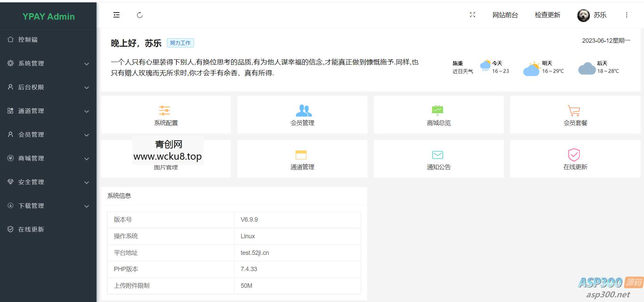Open 安全管理 sidebar menu
Viewport: 644px width, 302px height.
click(x=48, y=182)
